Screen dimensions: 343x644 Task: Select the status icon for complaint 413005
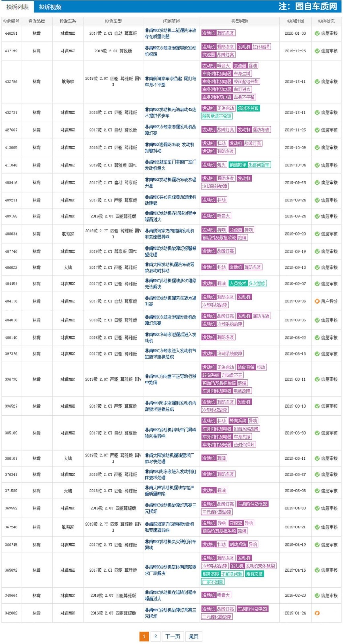tap(317, 148)
